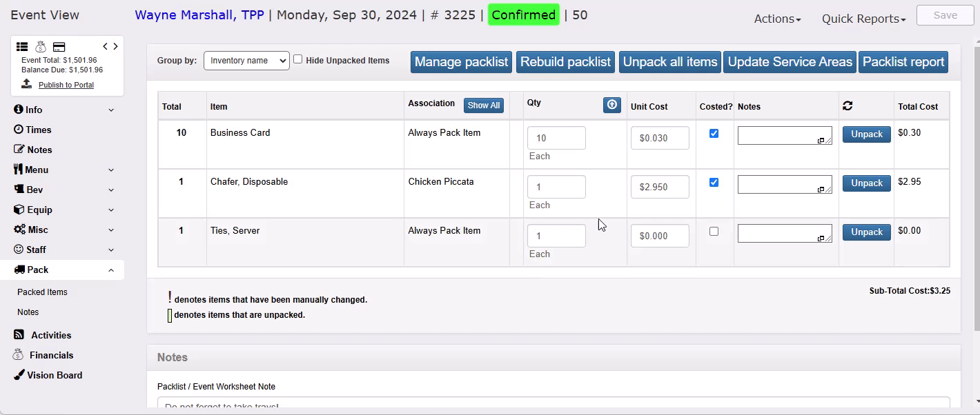Select Packed Items under Pack

pyautogui.click(x=42, y=292)
